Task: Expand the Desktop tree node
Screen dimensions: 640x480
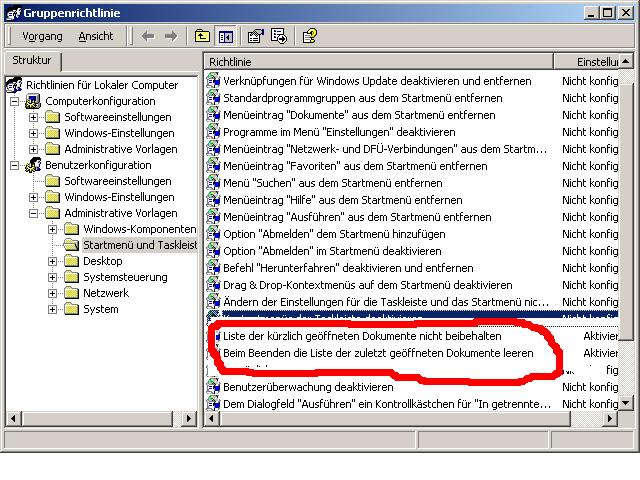Action: coord(53,261)
